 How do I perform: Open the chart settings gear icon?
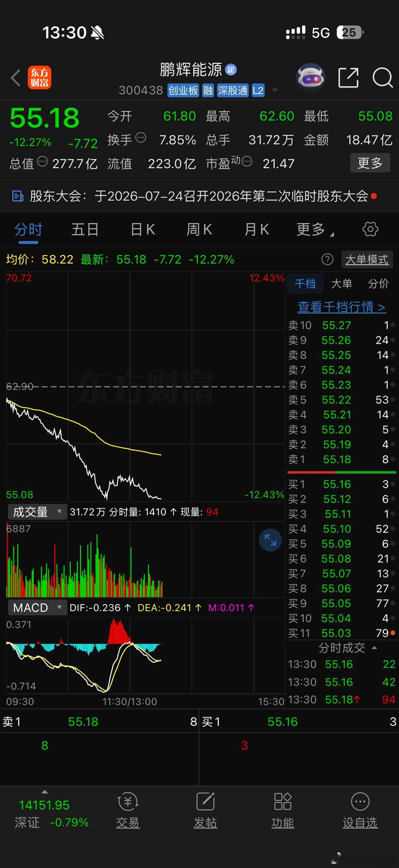(370, 229)
